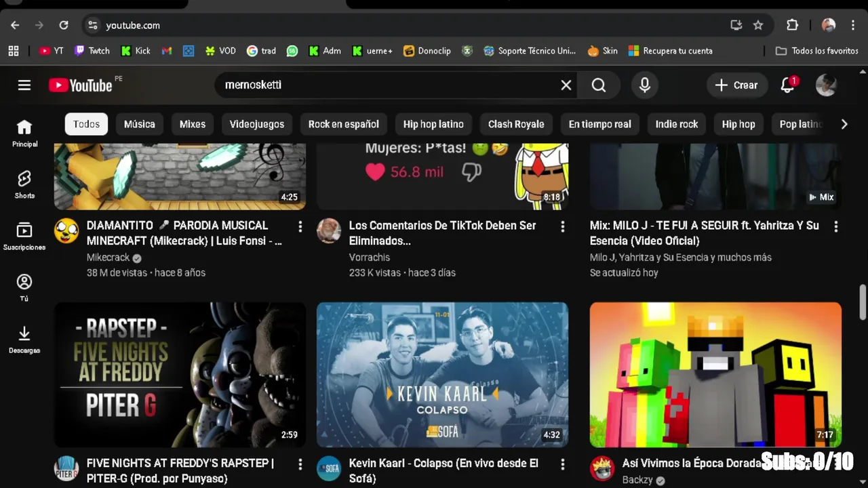Open options menu for Vorrachis TikTok video
The height and width of the screenshot is (488, 868).
562,226
